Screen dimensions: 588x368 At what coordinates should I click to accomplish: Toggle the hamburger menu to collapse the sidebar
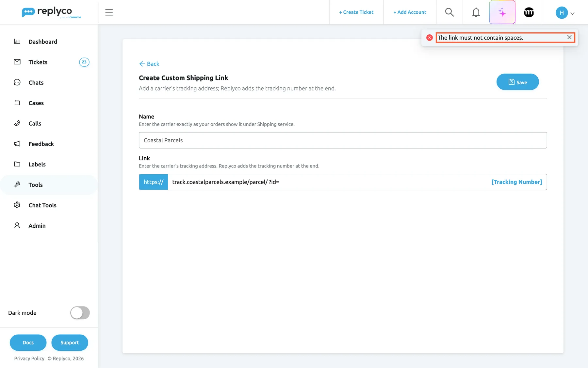(x=109, y=12)
